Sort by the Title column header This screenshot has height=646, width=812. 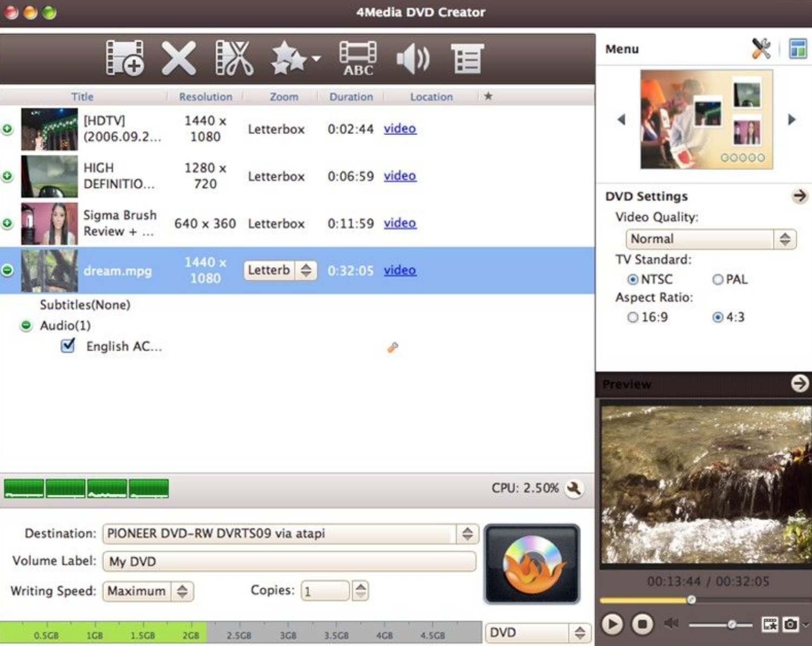click(x=82, y=96)
